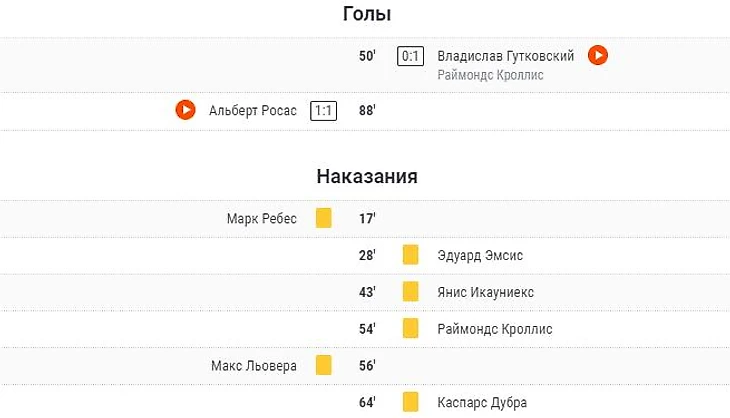Screen dimensions: 730x418
Task: Click Янис Икауниекс yellow card icon
Action: (x=410, y=292)
